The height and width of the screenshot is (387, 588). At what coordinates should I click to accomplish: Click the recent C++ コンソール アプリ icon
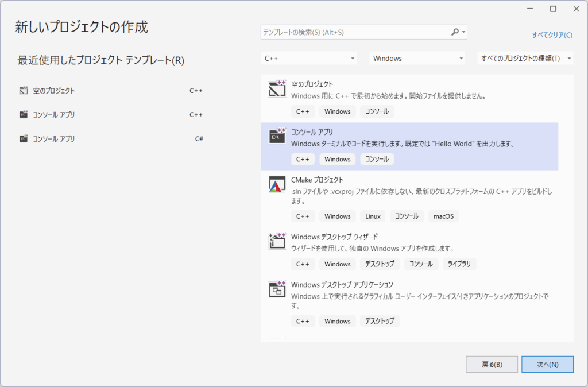click(x=24, y=114)
